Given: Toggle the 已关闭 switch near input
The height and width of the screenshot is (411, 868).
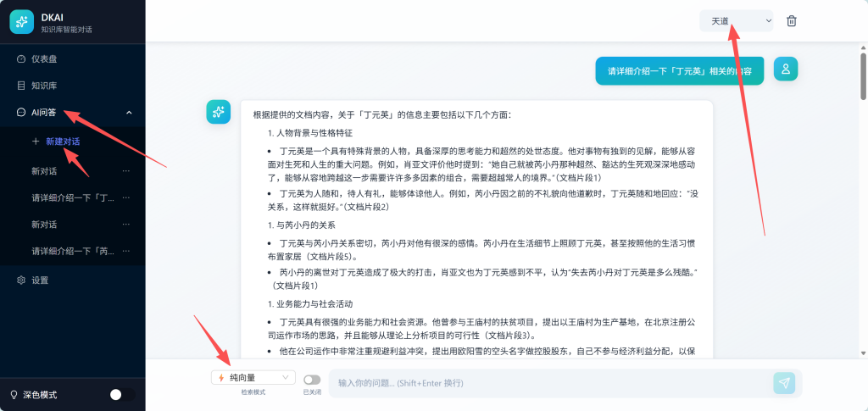Looking at the screenshot, I should [x=312, y=380].
